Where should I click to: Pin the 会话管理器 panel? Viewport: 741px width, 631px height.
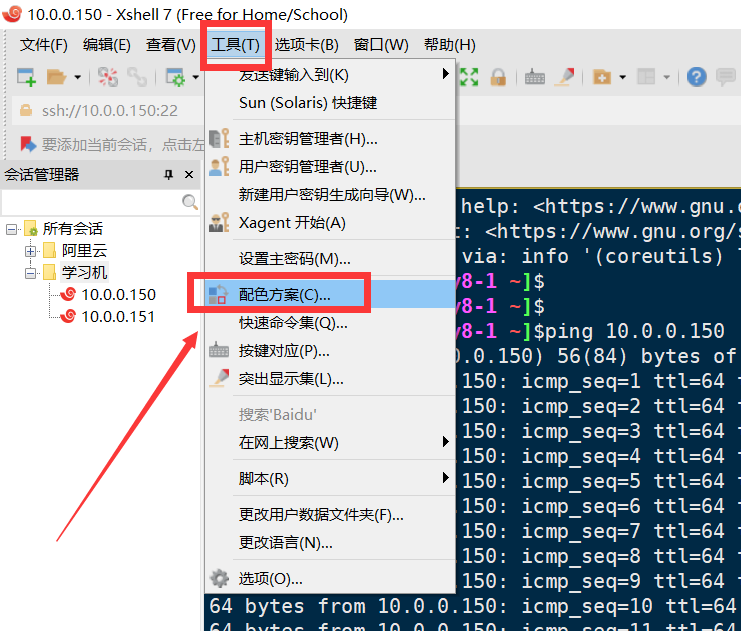click(168, 174)
